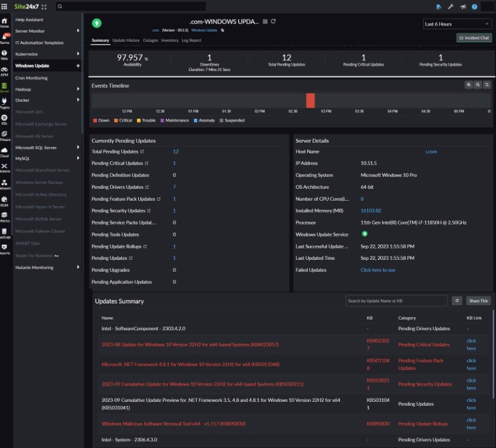Expand the Kubernetes submenu
The width and height of the screenshot is (496, 448).
click(78, 54)
